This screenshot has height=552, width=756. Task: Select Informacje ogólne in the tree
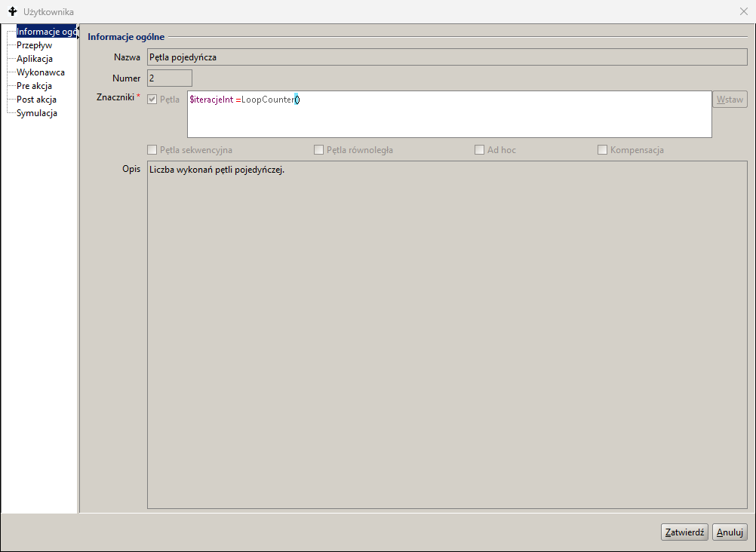[46, 32]
